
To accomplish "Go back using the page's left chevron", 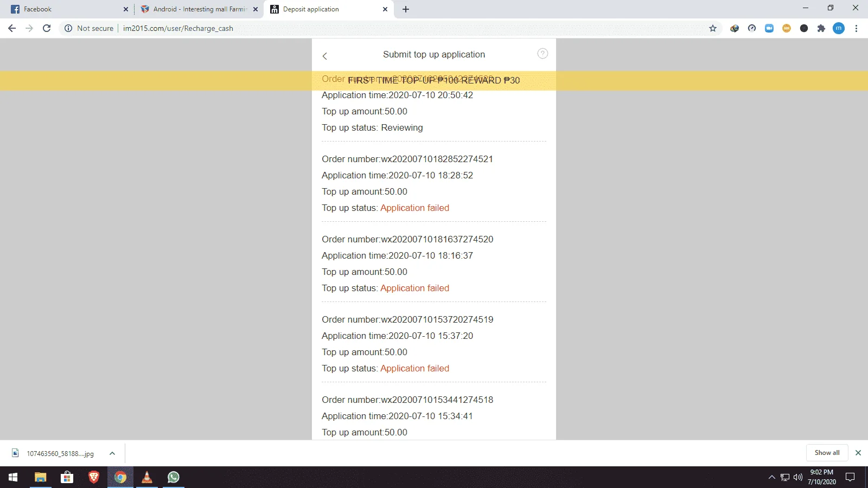I will coord(325,56).
